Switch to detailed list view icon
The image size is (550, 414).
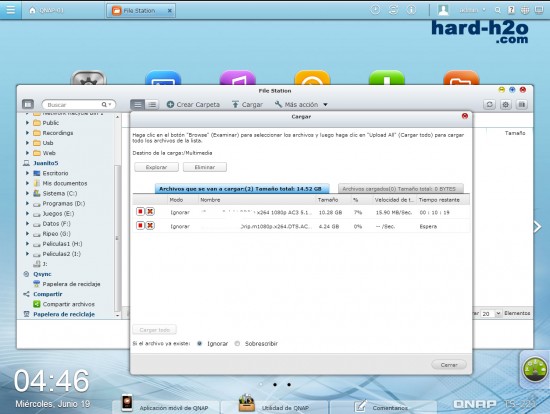152,105
